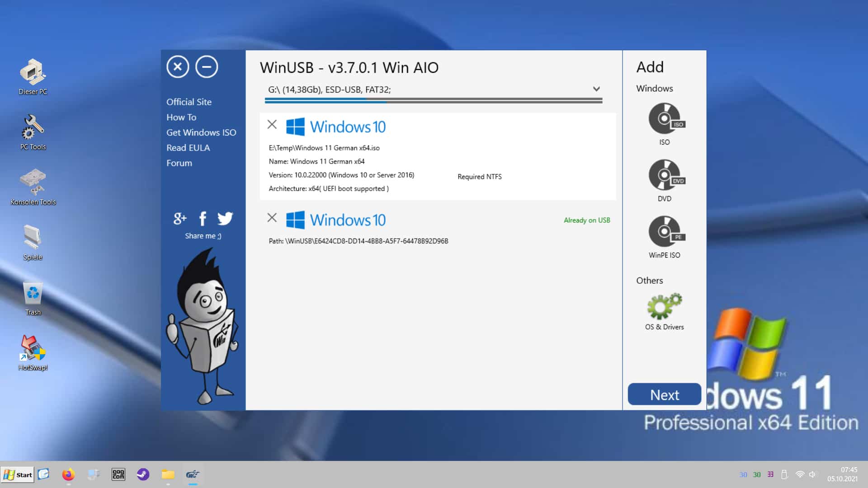Close the WinUSB window
The height and width of the screenshot is (488, 868).
click(178, 67)
